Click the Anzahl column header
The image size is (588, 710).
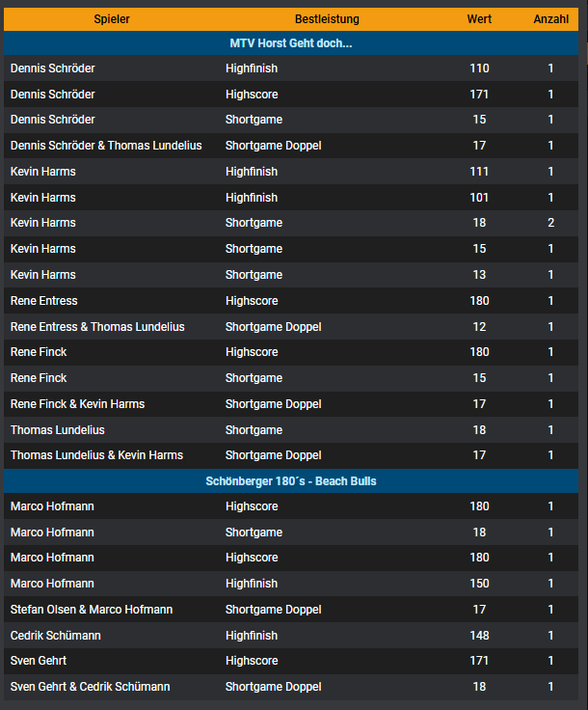pyautogui.click(x=550, y=19)
